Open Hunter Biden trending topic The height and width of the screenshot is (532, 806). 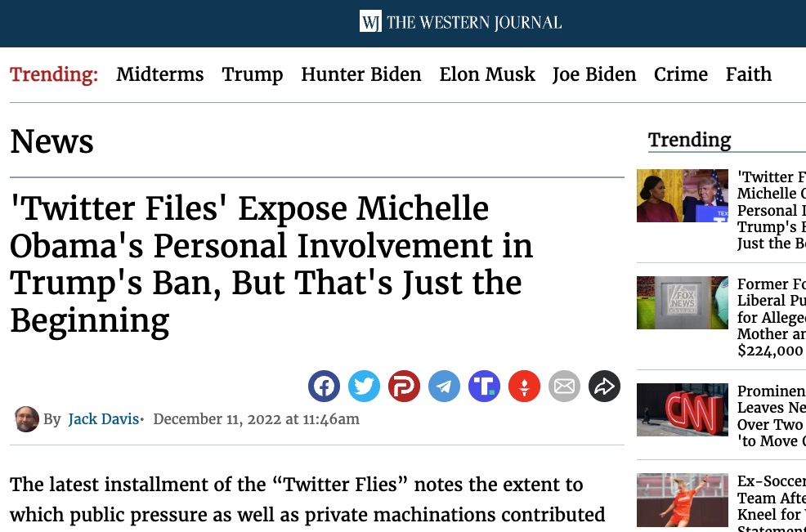(360, 74)
